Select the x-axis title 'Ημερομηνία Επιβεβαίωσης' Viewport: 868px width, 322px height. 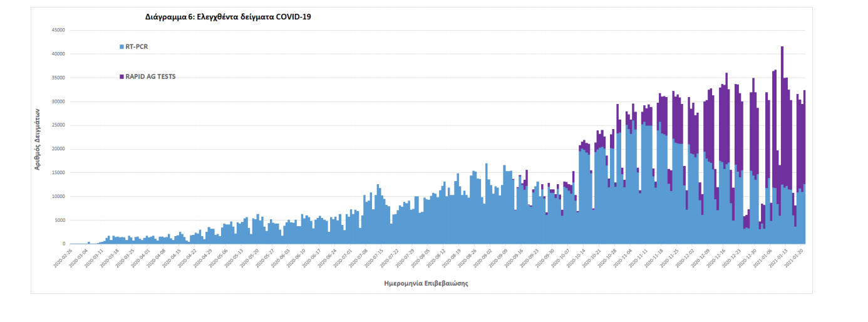coord(426,283)
